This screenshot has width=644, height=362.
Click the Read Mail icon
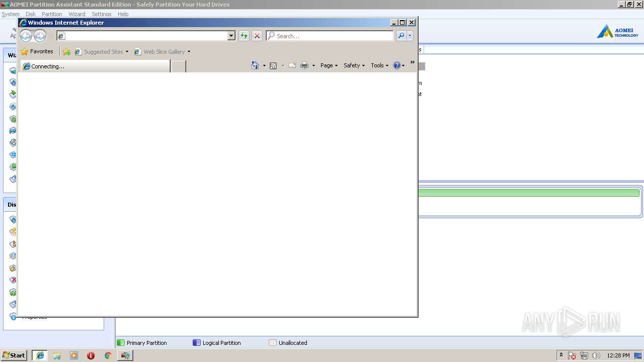pos(292,65)
